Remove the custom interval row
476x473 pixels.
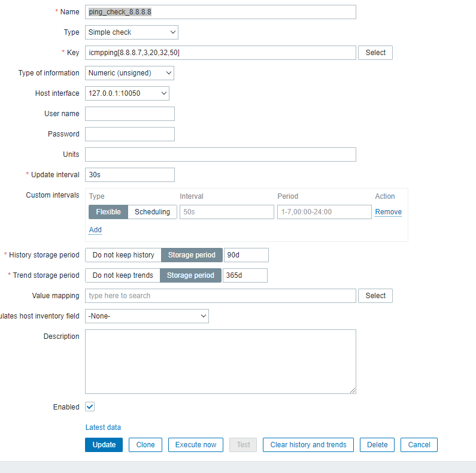coord(388,212)
